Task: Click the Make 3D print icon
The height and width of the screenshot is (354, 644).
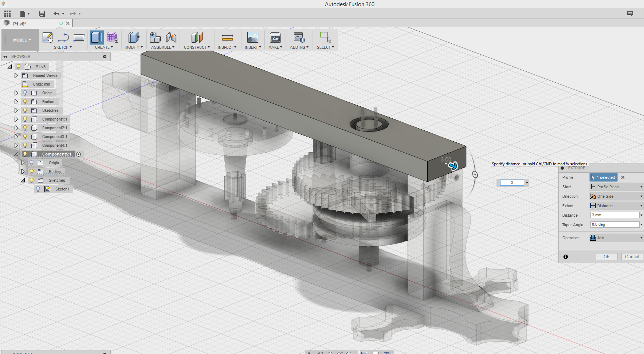Action: point(275,38)
